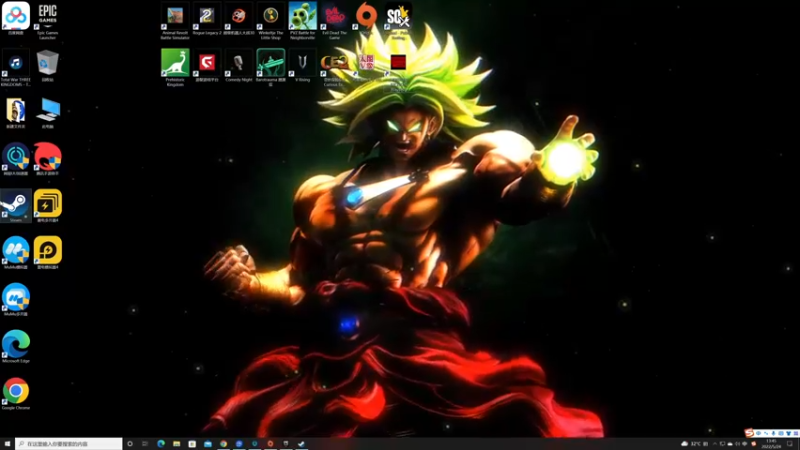Screen dimensions: 800x450
Task: Toggle the Sogou toolbar microphone input
Action: [x=773, y=433]
